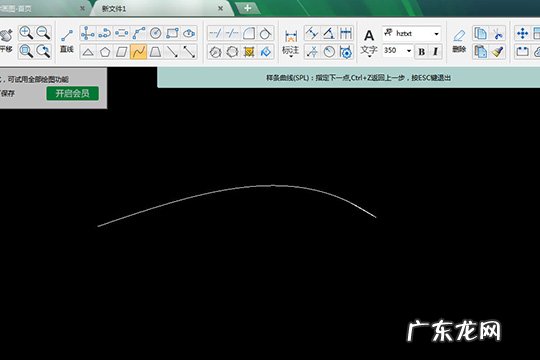Image resolution: width=540 pixels, height=360 pixels.
Task: Select the aligned dimension tool
Action: pyautogui.click(x=312, y=33)
